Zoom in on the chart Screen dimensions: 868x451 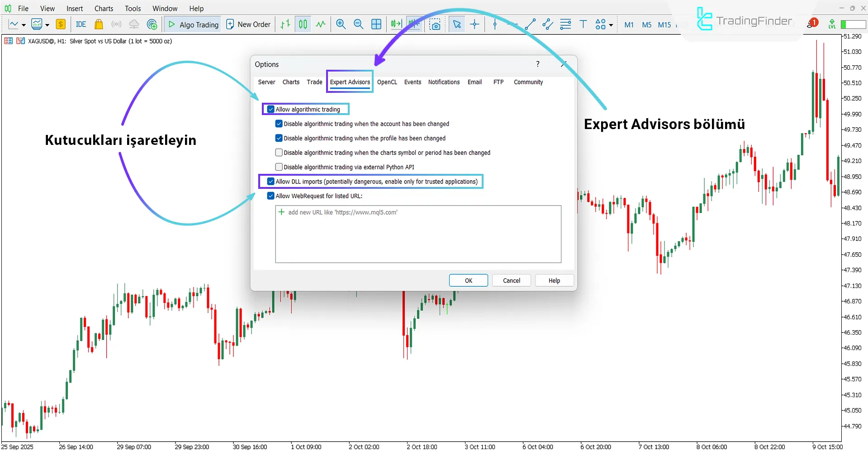(341, 24)
